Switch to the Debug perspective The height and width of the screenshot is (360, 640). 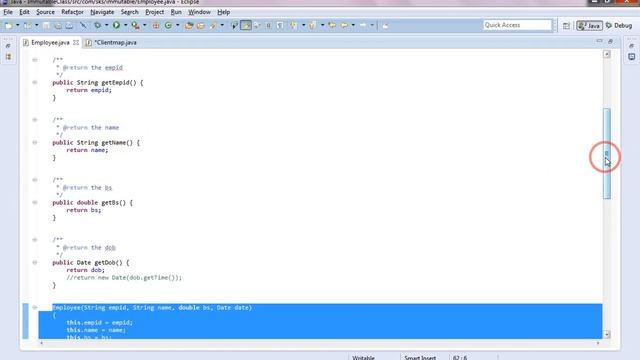tap(619, 26)
